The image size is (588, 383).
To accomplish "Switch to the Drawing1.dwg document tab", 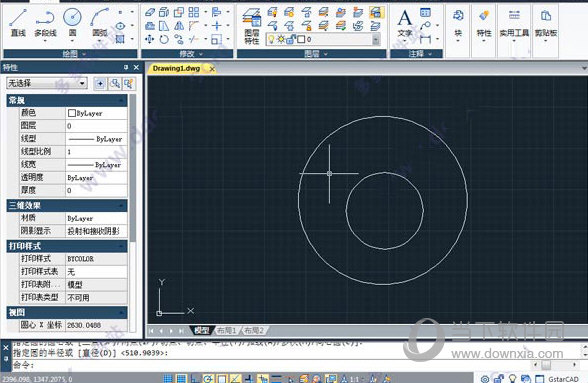I will [176, 68].
